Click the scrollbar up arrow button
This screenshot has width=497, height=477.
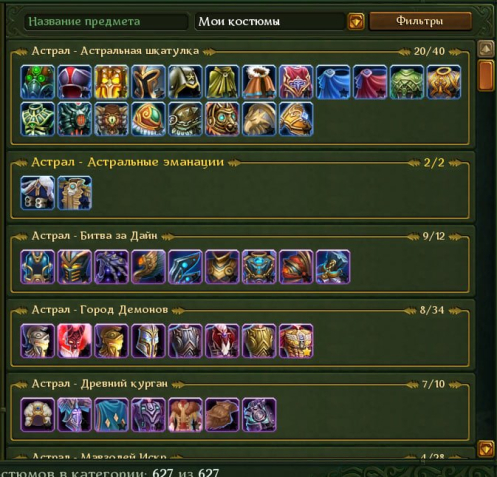(x=486, y=49)
